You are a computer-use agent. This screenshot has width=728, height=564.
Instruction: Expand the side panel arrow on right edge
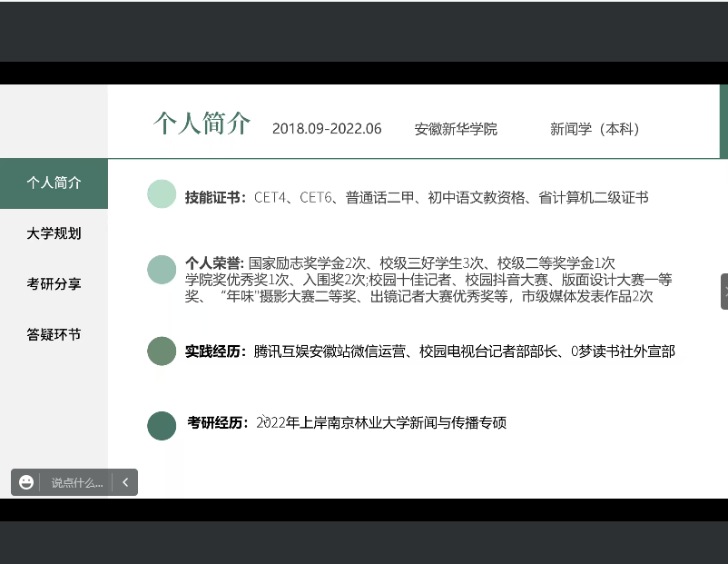click(x=723, y=292)
